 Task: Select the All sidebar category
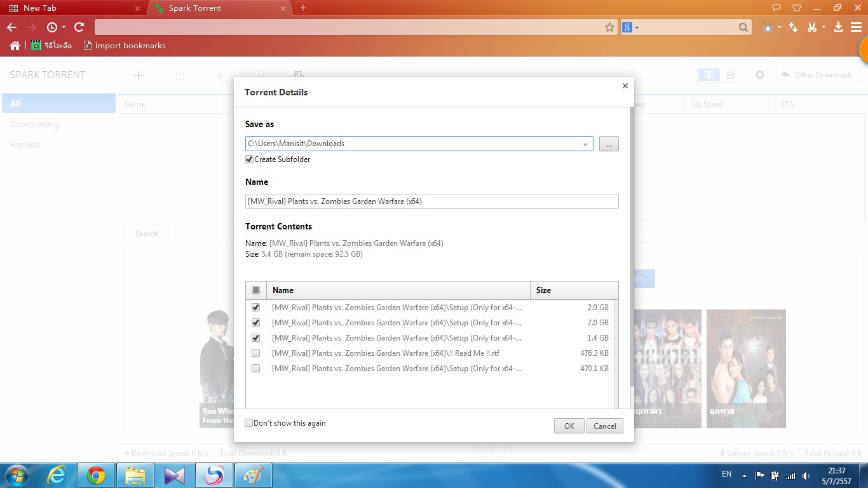(58, 104)
